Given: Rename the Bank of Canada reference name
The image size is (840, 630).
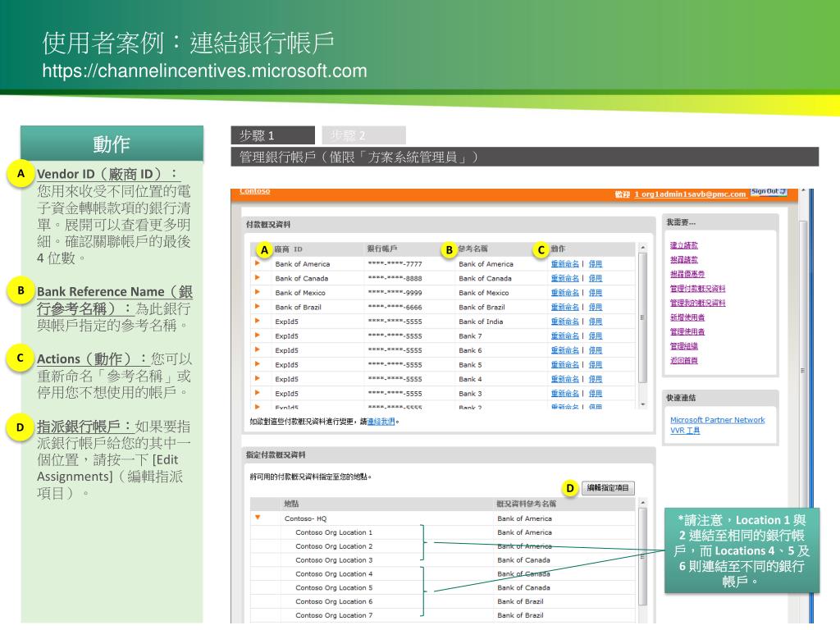Looking at the screenshot, I should point(564,279).
